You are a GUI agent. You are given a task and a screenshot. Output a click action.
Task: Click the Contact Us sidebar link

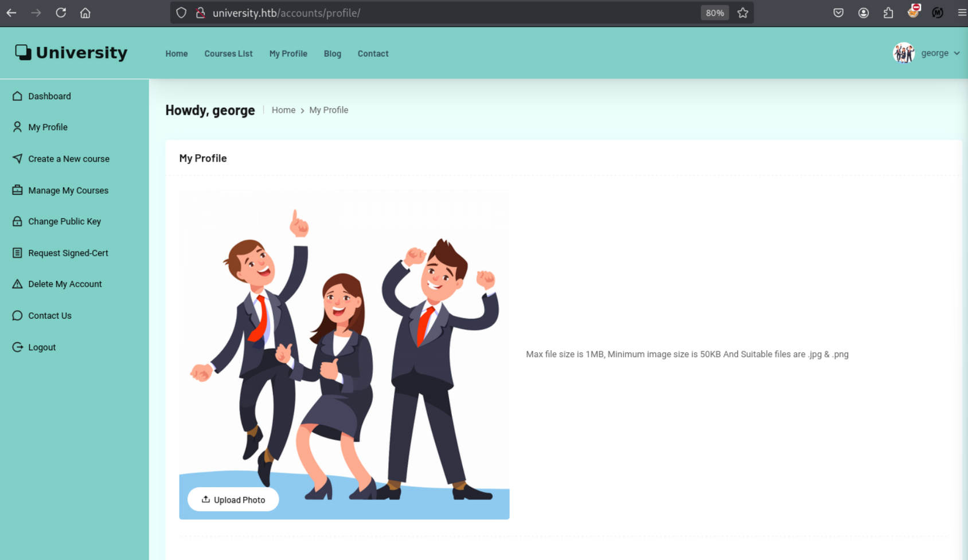point(50,316)
